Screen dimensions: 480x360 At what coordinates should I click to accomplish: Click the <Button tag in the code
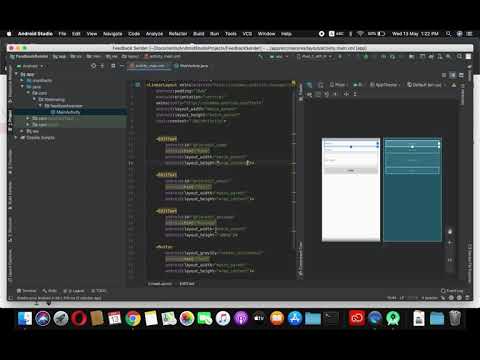[x=165, y=247]
